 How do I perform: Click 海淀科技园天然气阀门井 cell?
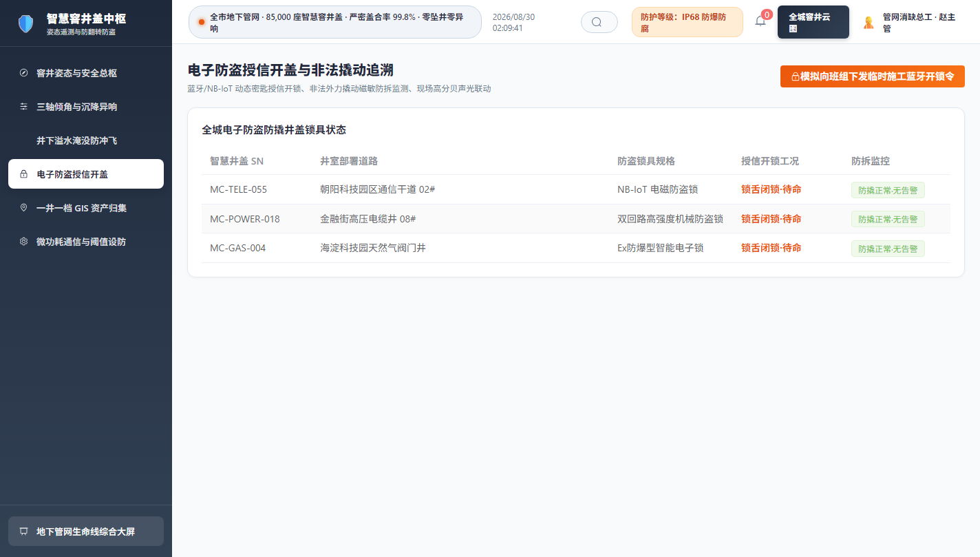click(x=373, y=248)
